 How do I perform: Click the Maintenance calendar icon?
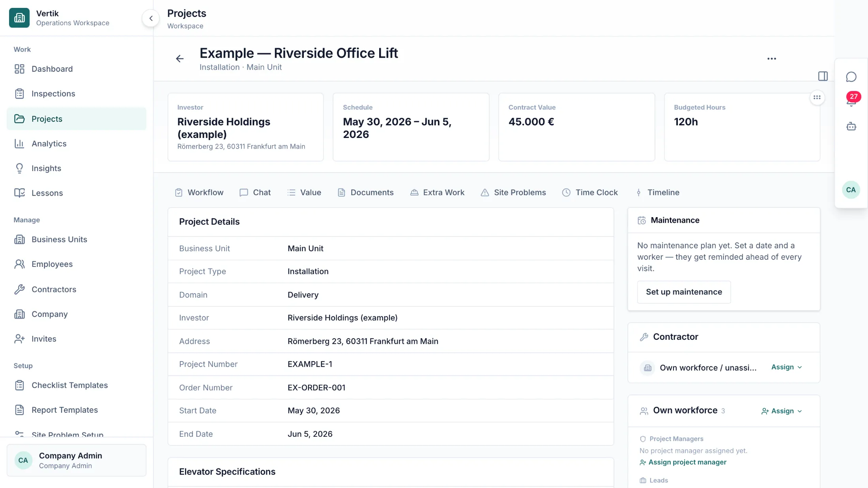pyautogui.click(x=642, y=220)
